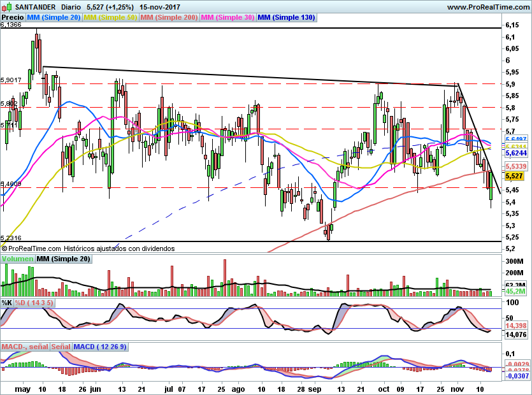Choose the MM (Simple 30) magenta label

click(227, 17)
